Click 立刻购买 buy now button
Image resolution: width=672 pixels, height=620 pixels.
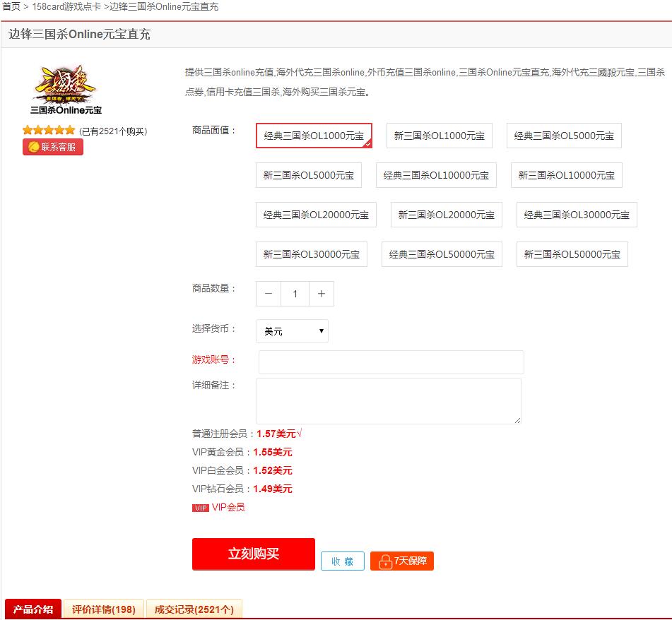pyautogui.click(x=253, y=554)
